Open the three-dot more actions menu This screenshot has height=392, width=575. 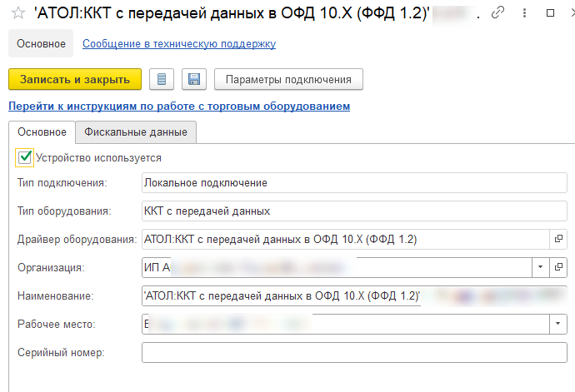524,13
